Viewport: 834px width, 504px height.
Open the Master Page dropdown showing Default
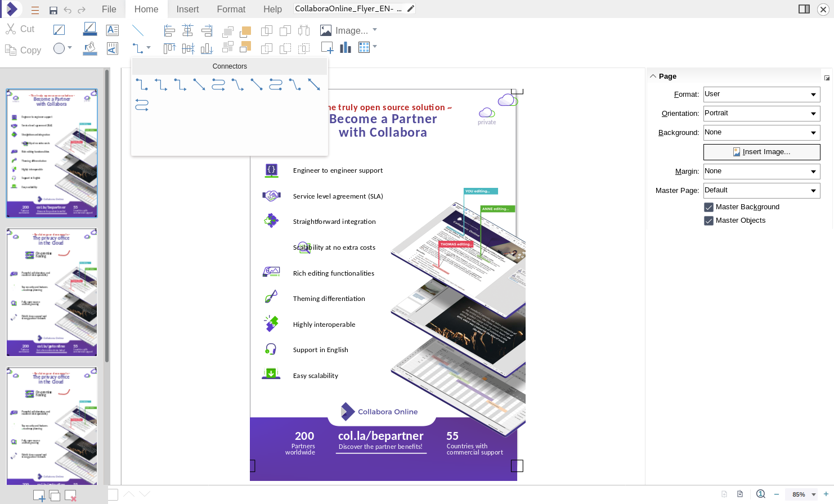(x=762, y=191)
